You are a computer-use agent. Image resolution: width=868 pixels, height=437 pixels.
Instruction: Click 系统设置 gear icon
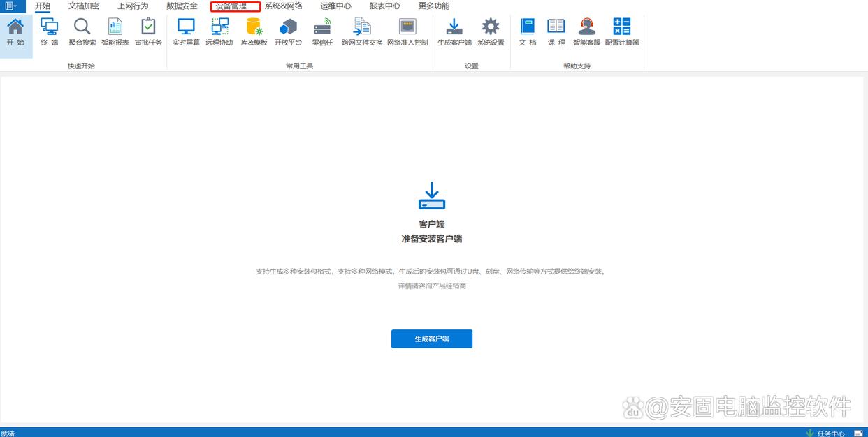491,32
